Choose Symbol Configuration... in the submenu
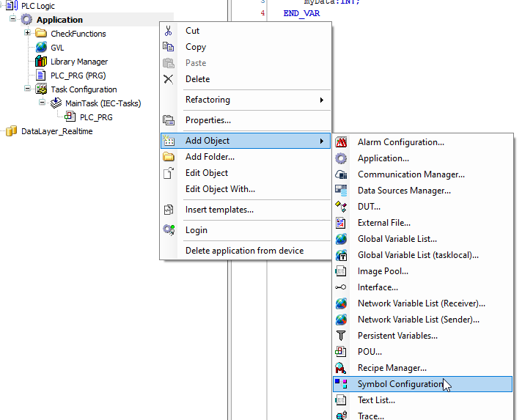This screenshot has height=420, width=522. (x=423, y=384)
